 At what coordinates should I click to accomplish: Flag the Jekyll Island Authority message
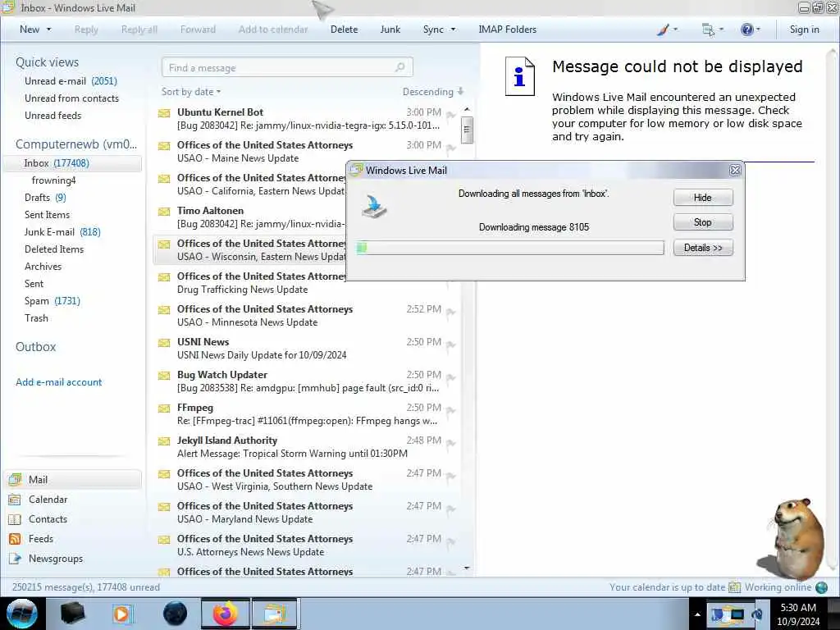(451, 442)
